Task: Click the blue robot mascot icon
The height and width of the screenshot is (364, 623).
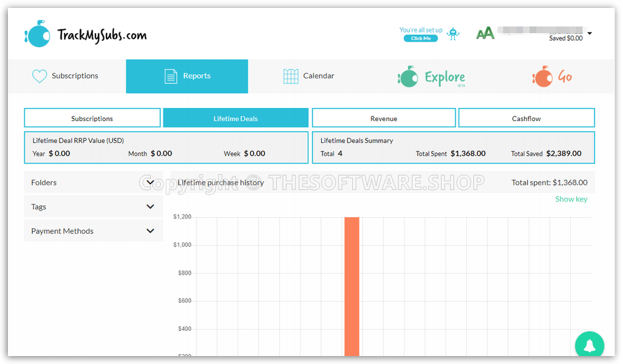Action: [x=454, y=34]
